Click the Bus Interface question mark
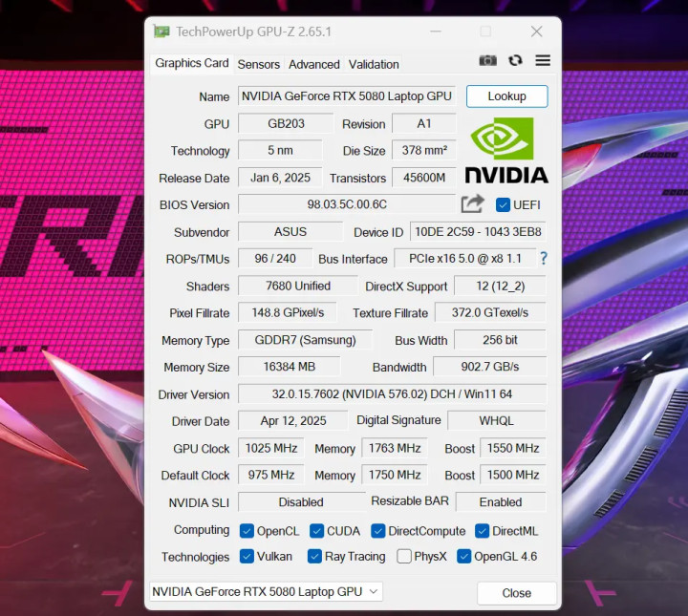This screenshot has width=688, height=616. click(543, 258)
